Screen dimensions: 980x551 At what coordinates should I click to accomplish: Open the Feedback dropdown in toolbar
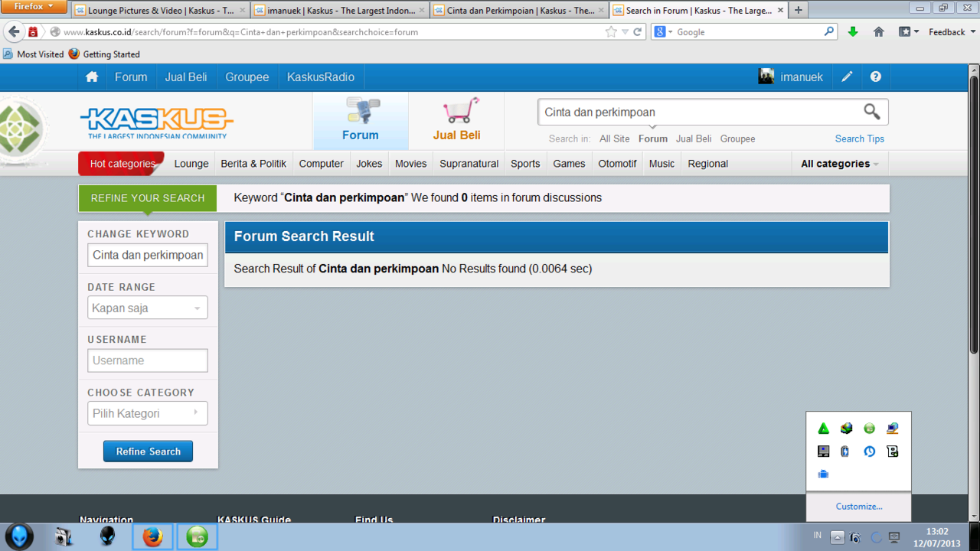click(x=952, y=32)
